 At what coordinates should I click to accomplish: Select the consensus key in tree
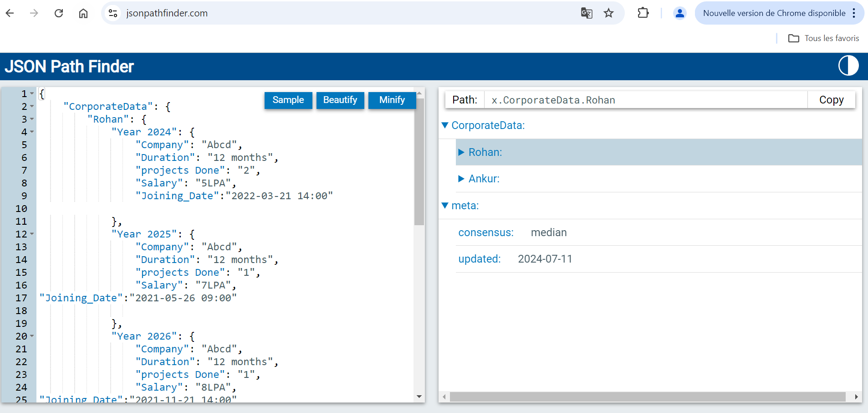coord(486,232)
